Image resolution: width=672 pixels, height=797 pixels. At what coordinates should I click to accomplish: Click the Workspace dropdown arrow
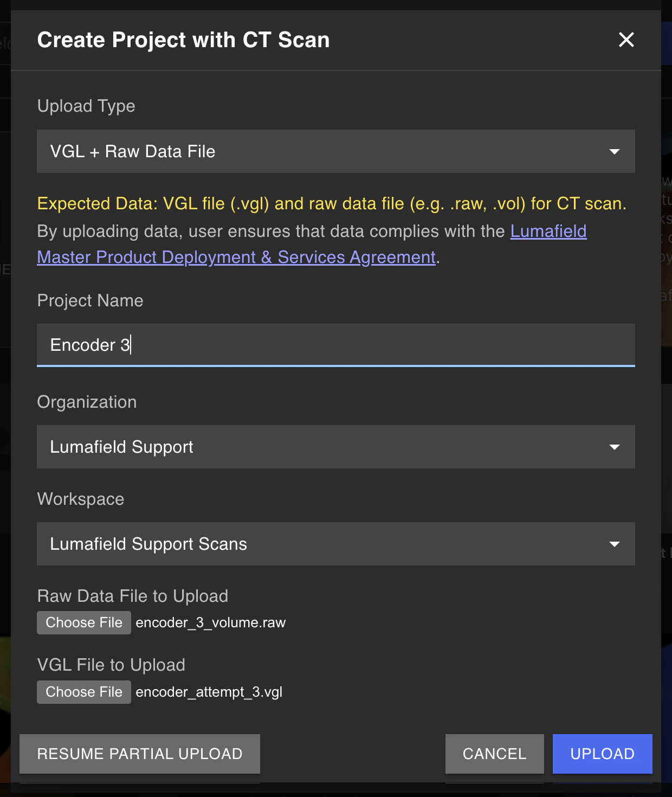point(614,543)
